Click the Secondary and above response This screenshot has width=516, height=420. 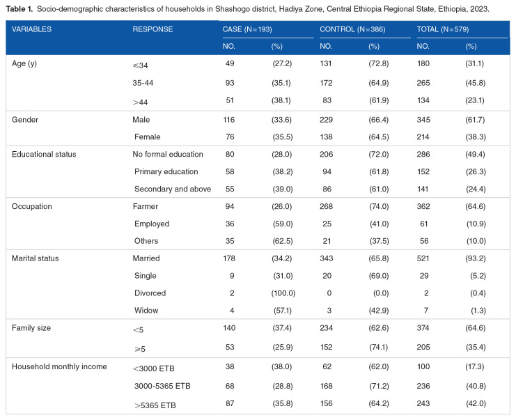coord(172,189)
